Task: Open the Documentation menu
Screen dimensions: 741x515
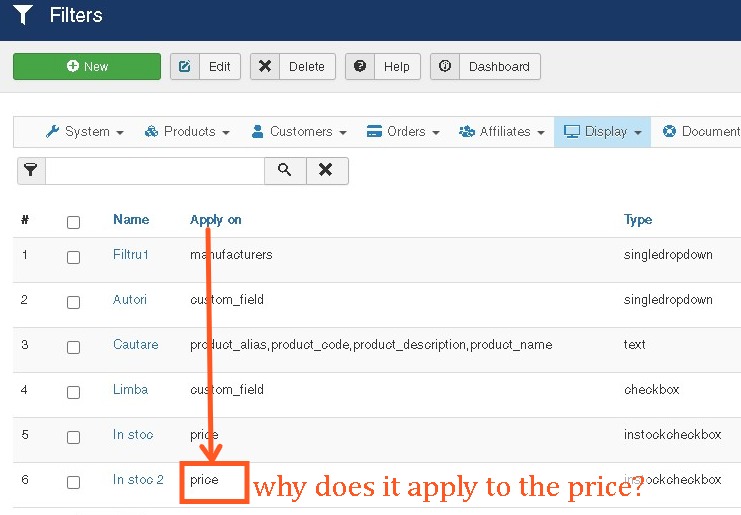Action: click(701, 131)
